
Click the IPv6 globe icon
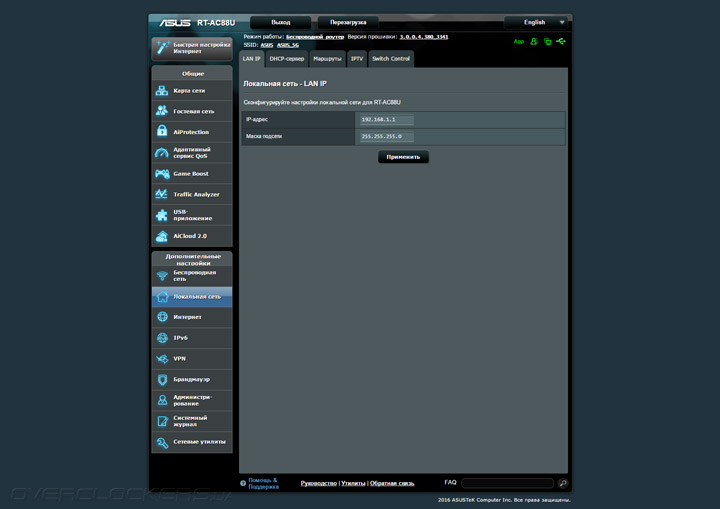pos(162,338)
